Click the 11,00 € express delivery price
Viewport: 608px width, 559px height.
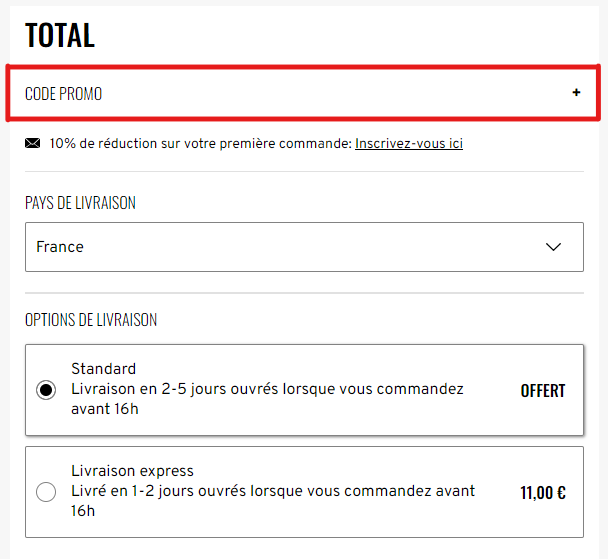543,493
